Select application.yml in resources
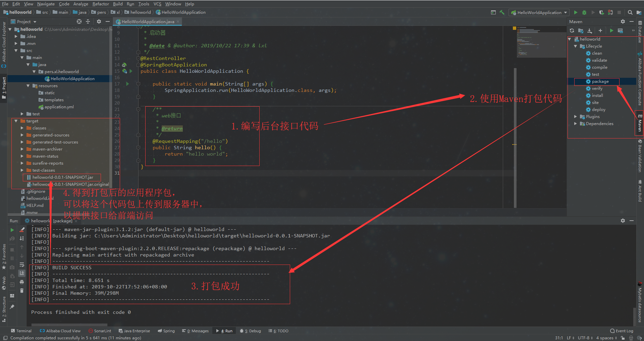 click(59, 107)
